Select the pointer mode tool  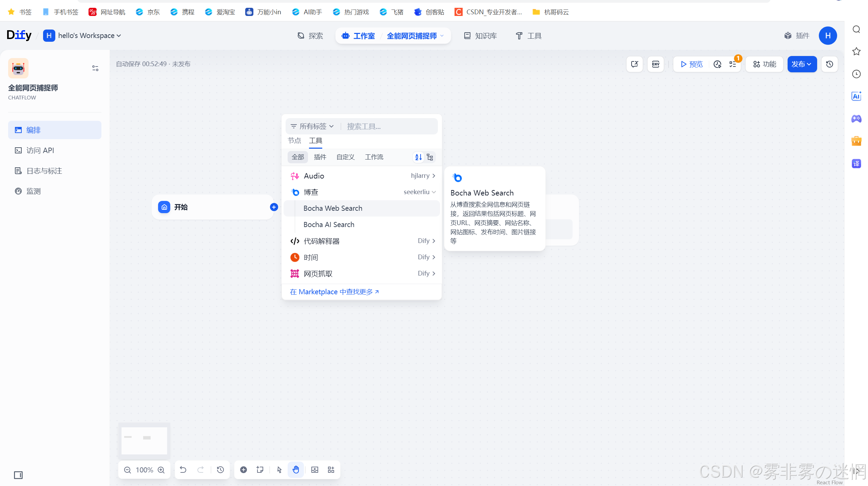(x=279, y=470)
